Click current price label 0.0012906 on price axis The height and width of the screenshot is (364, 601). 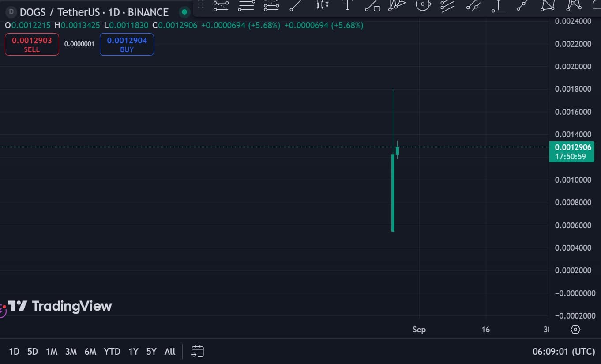(573, 147)
